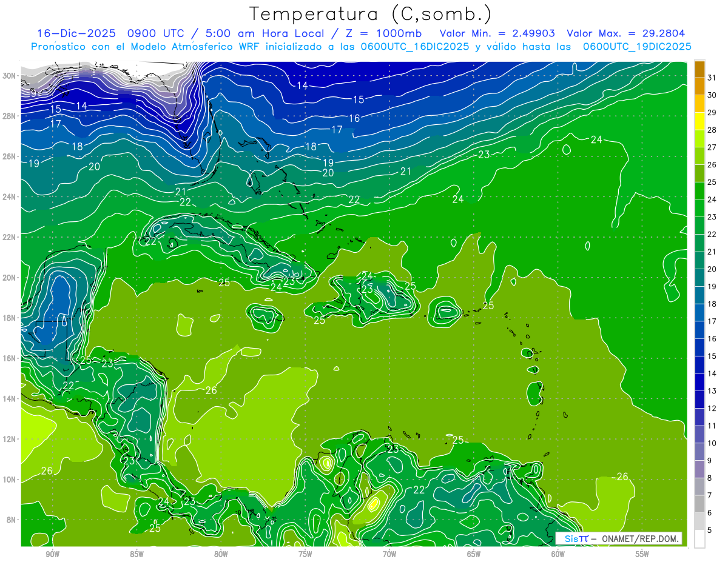Image resolution: width=728 pixels, height=562 pixels.
Task: Click the "10N" latitude axis label
Action: tap(9, 480)
